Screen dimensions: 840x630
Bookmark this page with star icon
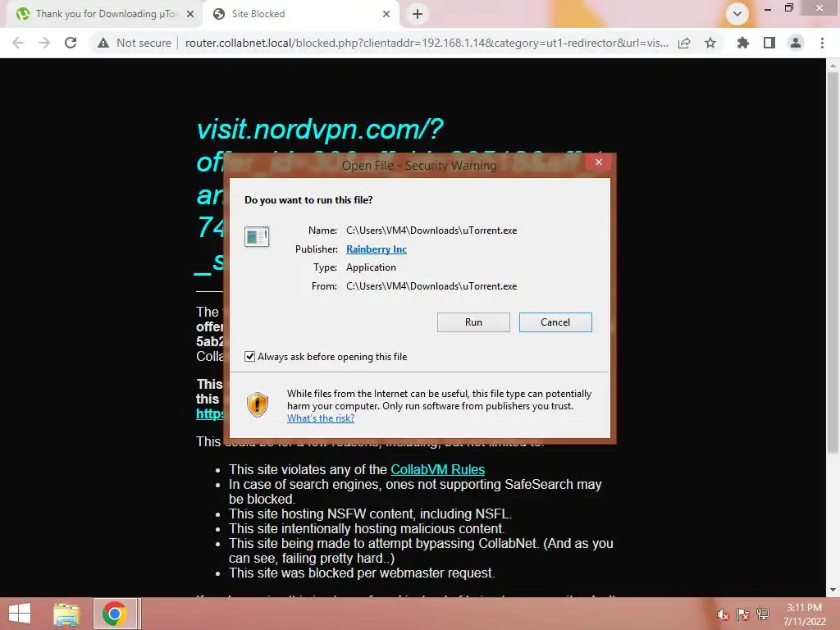tap(710, 43)
